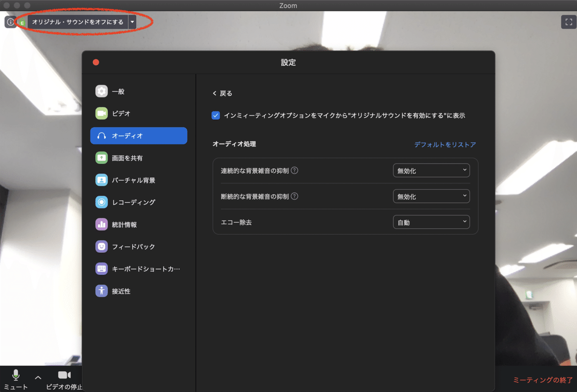This screenshot has width=577, height=392.
Task: Open 画面を共有 settings tab
Action: [x=139, y=158]
